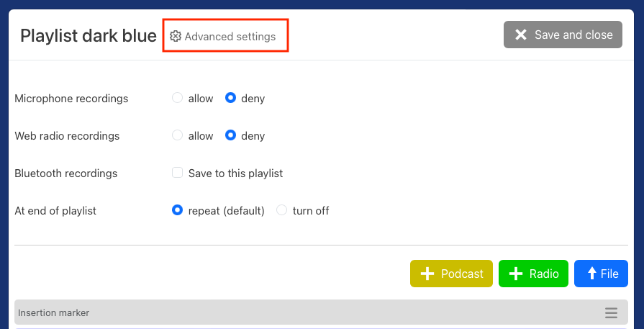Add a station with the green Radio button
This screenshot has height=329, width=644.
click(x=533, y=274)
